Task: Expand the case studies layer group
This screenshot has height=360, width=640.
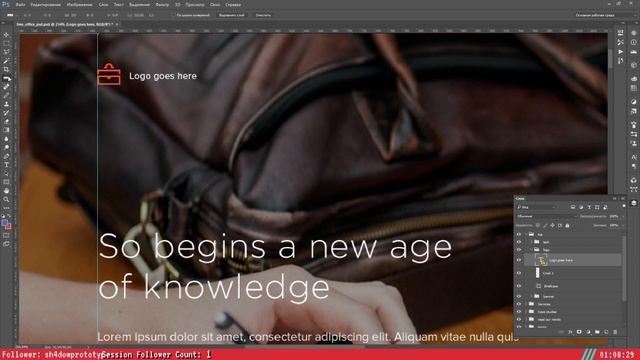Action: (x=526, y=312)
